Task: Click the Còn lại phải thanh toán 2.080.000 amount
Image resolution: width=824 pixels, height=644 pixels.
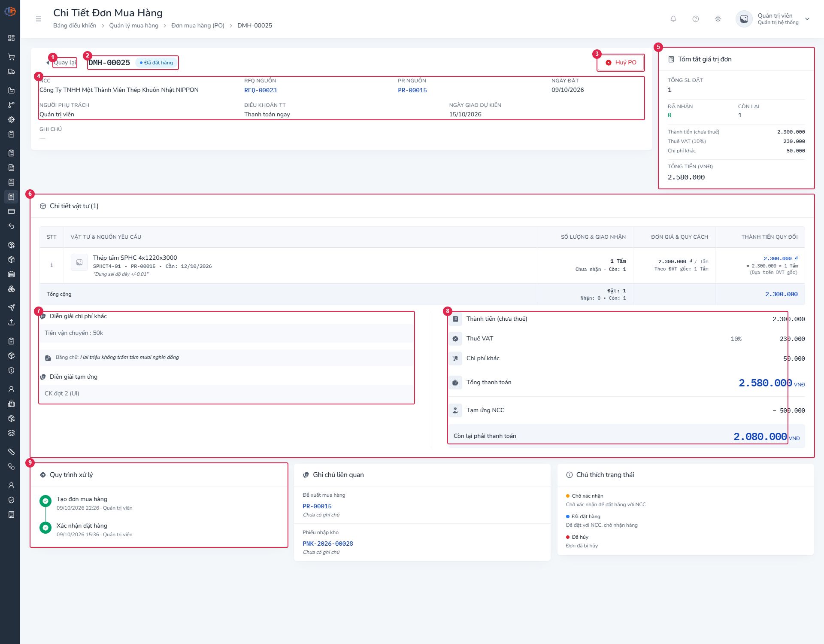Action: [760, 437]
